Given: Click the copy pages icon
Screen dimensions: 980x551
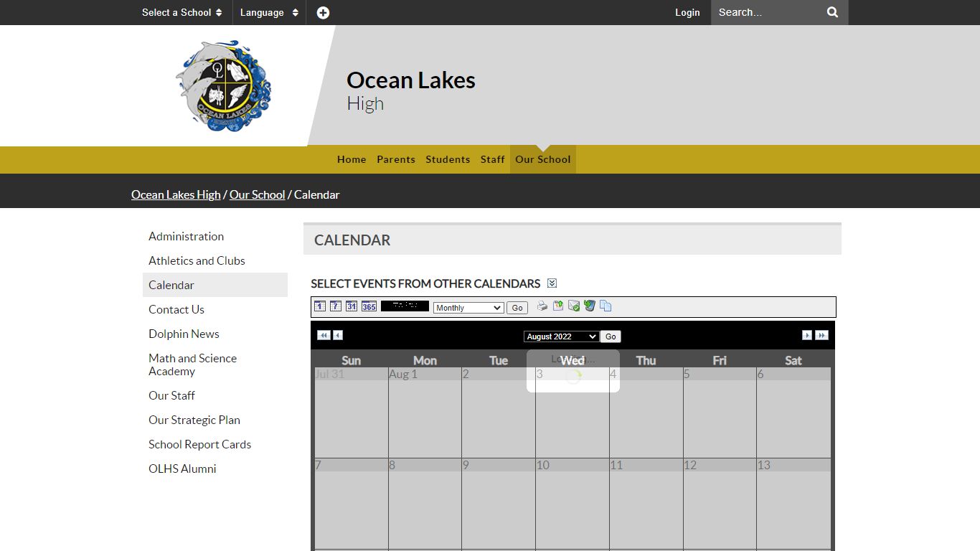Looking at the screenshot, I should pos(606,306).
